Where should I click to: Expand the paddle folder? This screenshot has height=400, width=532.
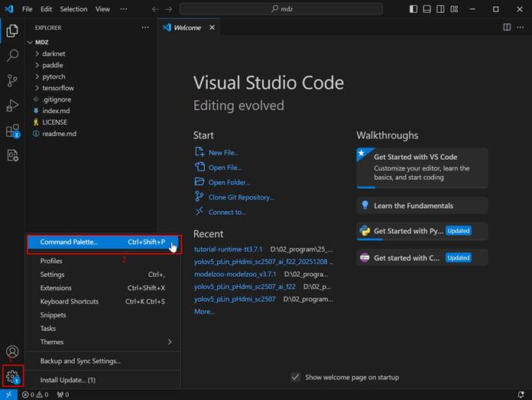(x=37, y=65)
